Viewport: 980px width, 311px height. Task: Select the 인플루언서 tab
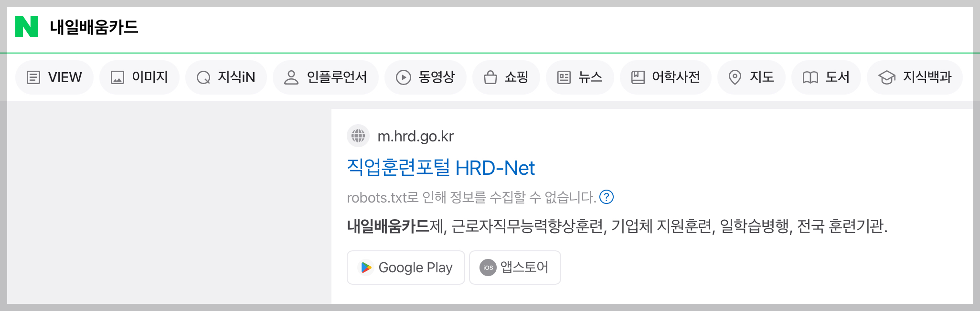point(326,77)
